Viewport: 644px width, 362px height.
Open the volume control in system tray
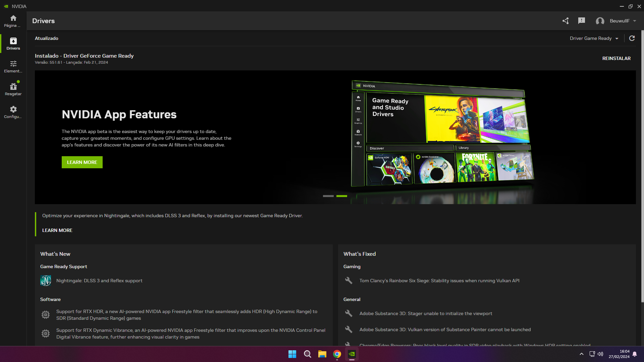(600, 354)
